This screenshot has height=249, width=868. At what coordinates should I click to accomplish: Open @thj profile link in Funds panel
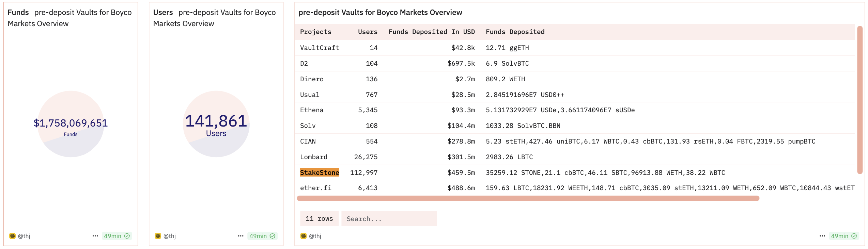[x=24, y=236]
